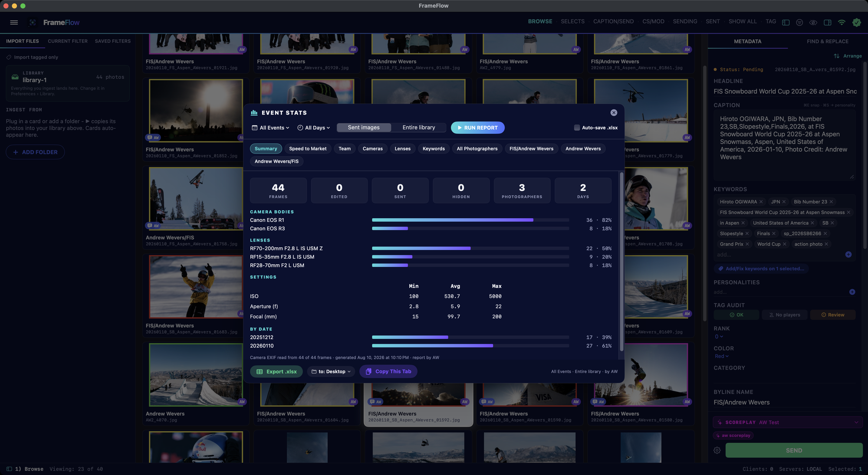Remove the SB keyword tag
The image size is (868, 475).
pyautogui.click(x=832, y=223)
